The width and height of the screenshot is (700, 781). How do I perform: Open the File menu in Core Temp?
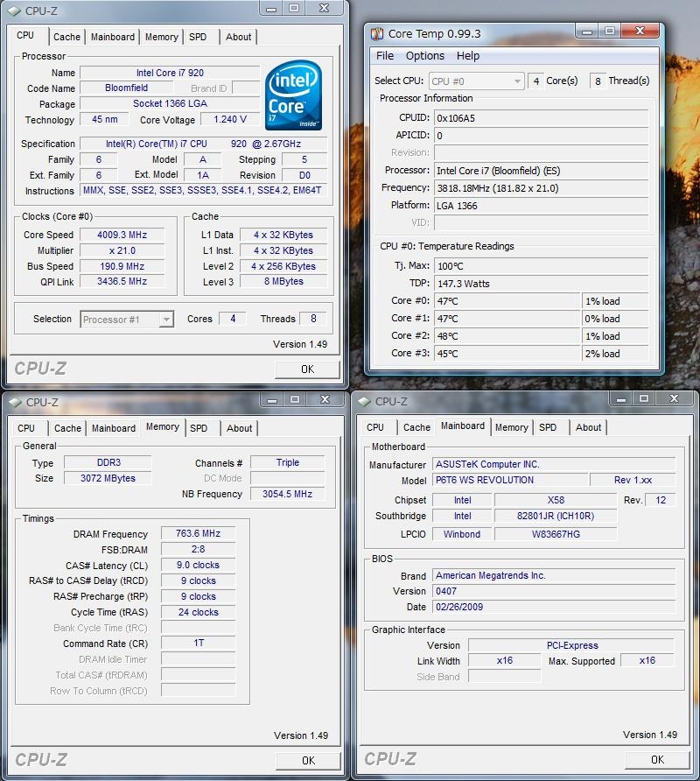point(385,56)
